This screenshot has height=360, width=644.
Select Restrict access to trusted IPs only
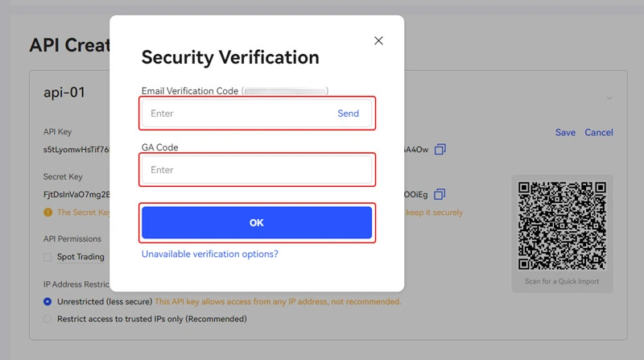tap(47, 318)
